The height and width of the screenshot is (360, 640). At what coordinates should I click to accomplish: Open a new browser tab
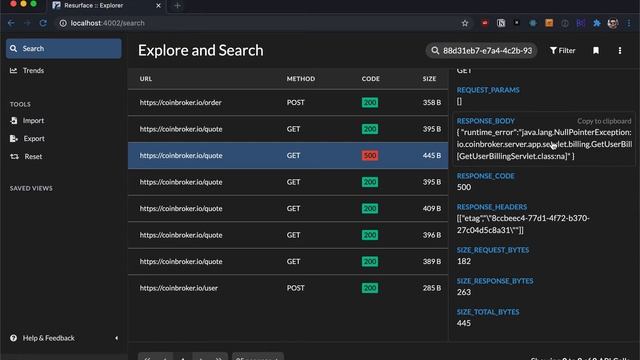pos(178,6)
